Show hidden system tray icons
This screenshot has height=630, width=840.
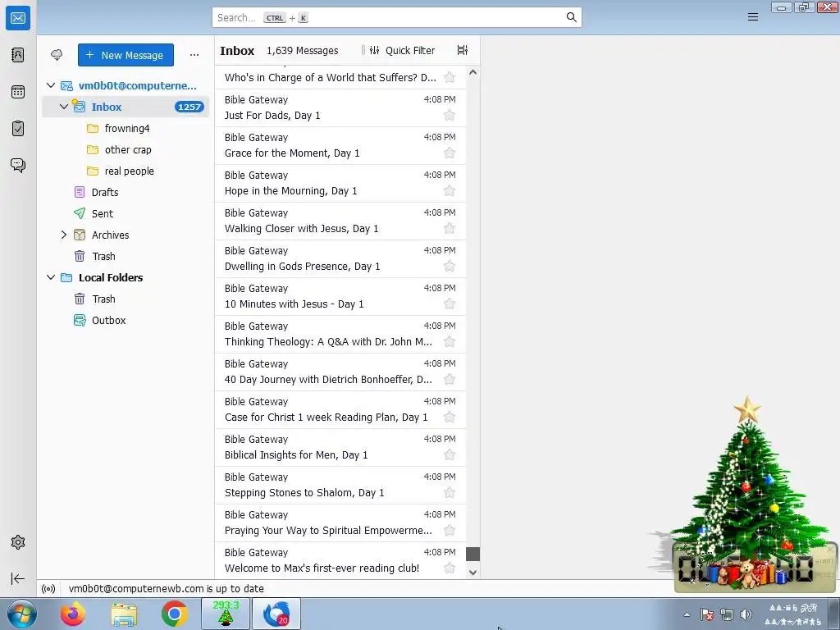(x=687, y=614)
